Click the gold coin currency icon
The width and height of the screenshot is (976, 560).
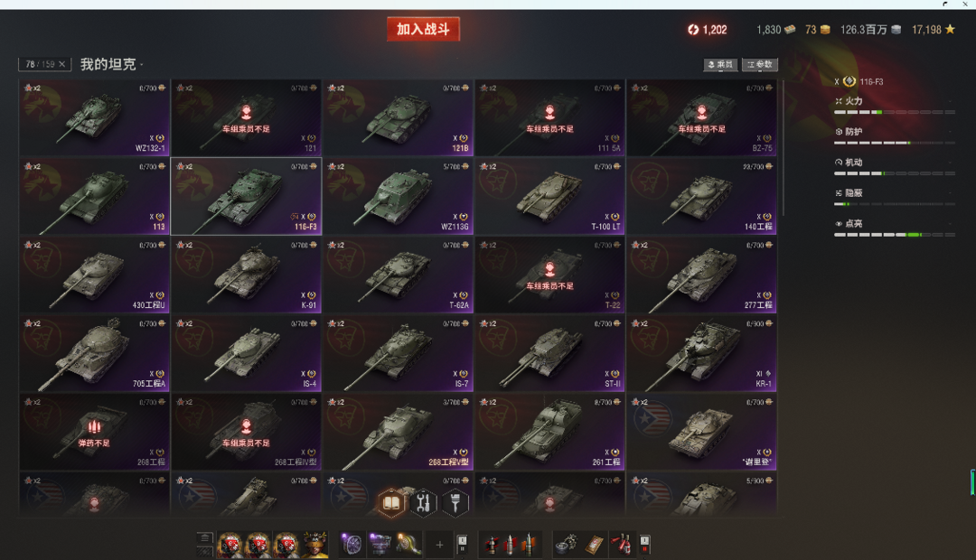click(825, 29)
